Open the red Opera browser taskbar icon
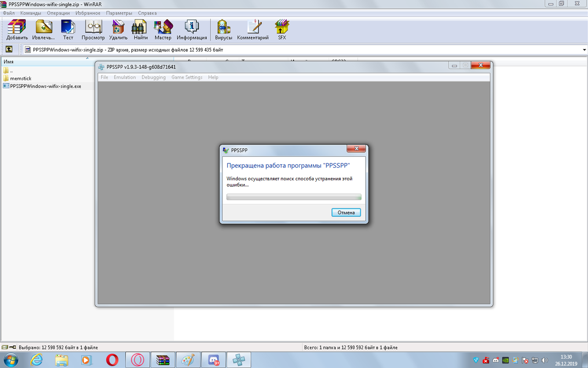 point(112,360)
